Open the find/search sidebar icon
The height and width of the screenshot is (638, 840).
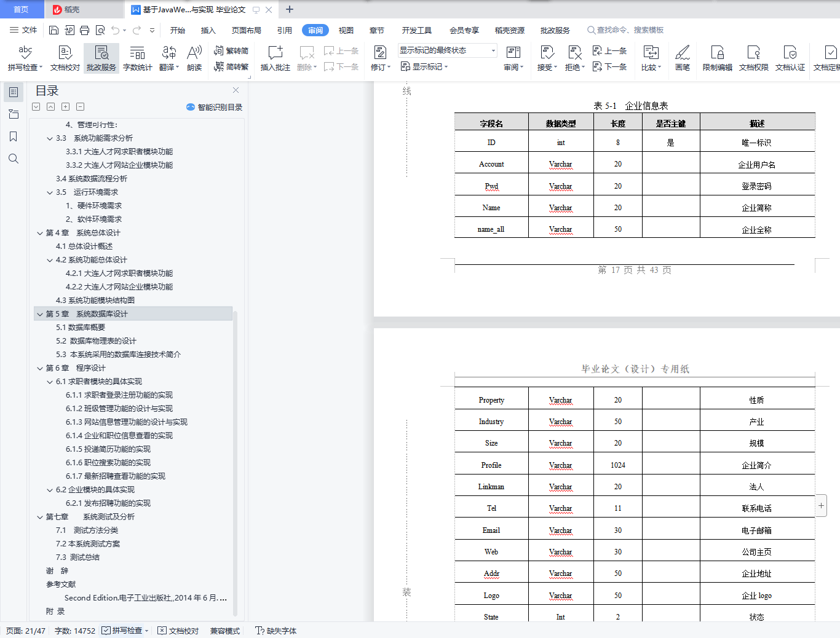tap(14, 159)
